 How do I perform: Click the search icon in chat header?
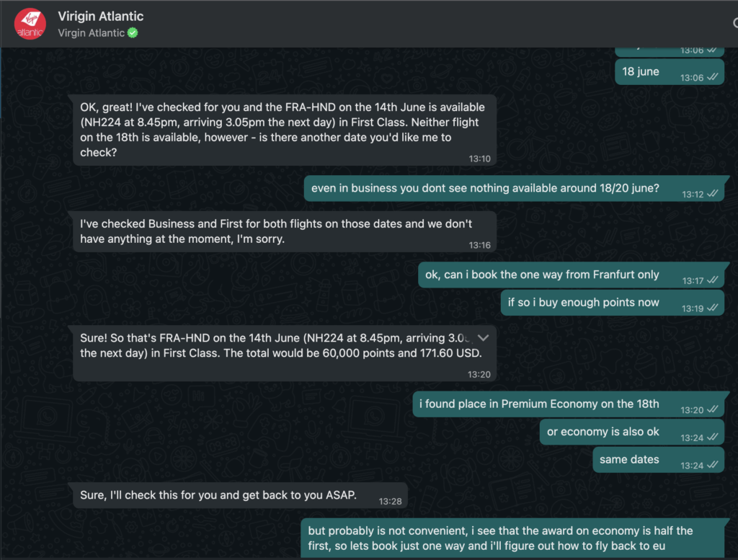pyautogui.click(x=735, y=22)
